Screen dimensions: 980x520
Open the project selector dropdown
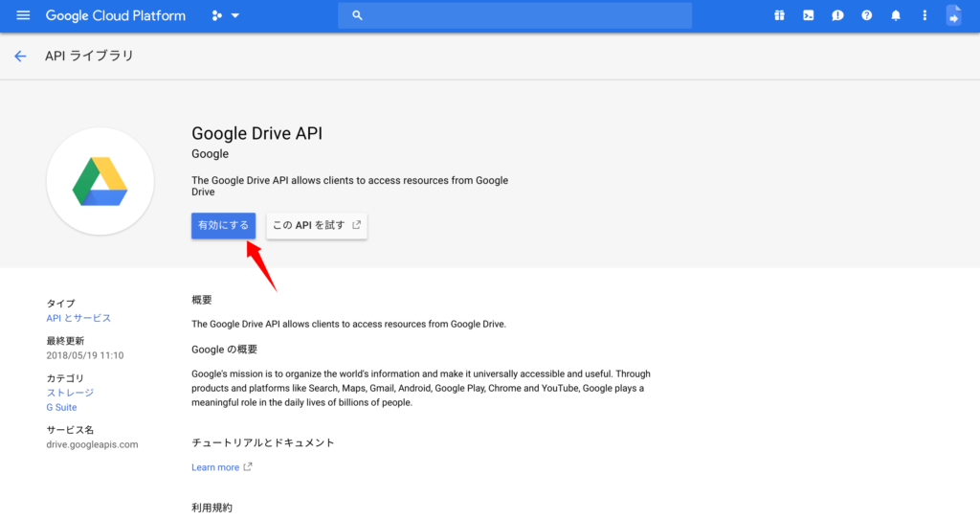226,15
